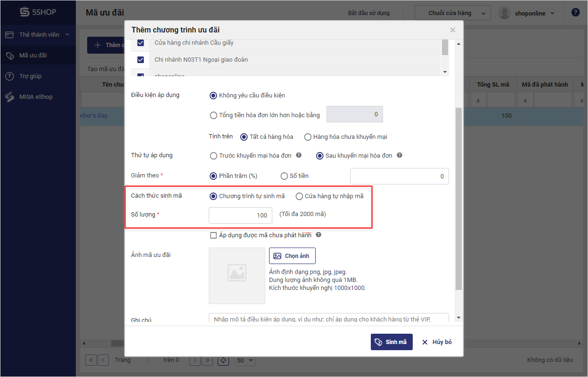Uncheck Cửa hàng chi nhánh Cầu giấy
The height and width of the screenshot is (377, 588).
(x=140, y=43)
